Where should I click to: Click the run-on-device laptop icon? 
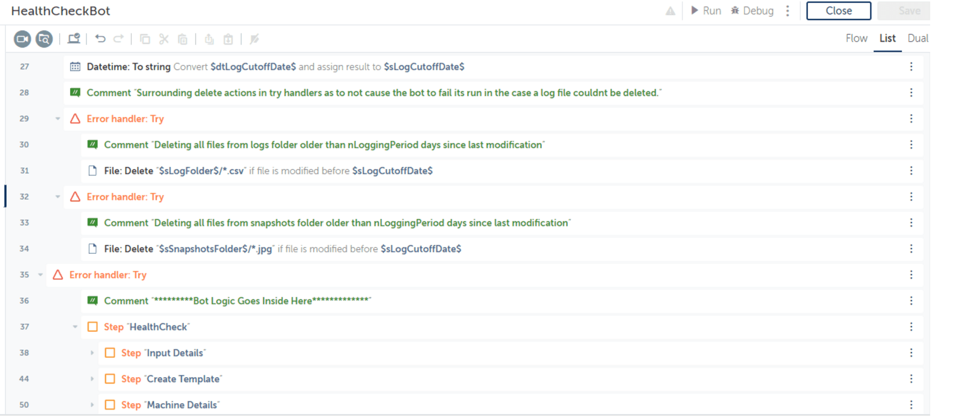[74, 39]
